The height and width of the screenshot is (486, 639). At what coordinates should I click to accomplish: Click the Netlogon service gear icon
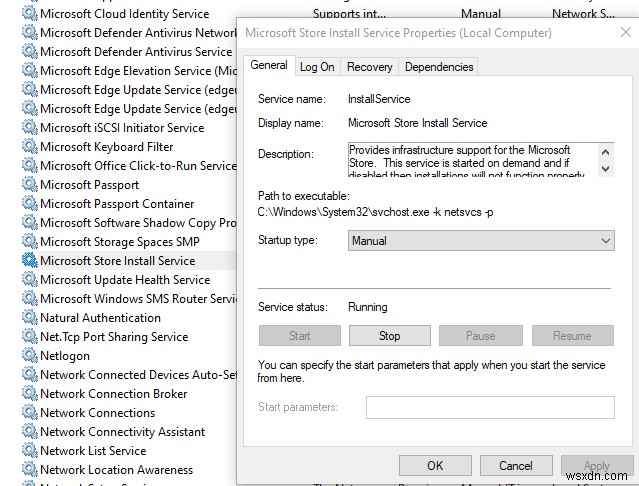[x=29, y=356]
